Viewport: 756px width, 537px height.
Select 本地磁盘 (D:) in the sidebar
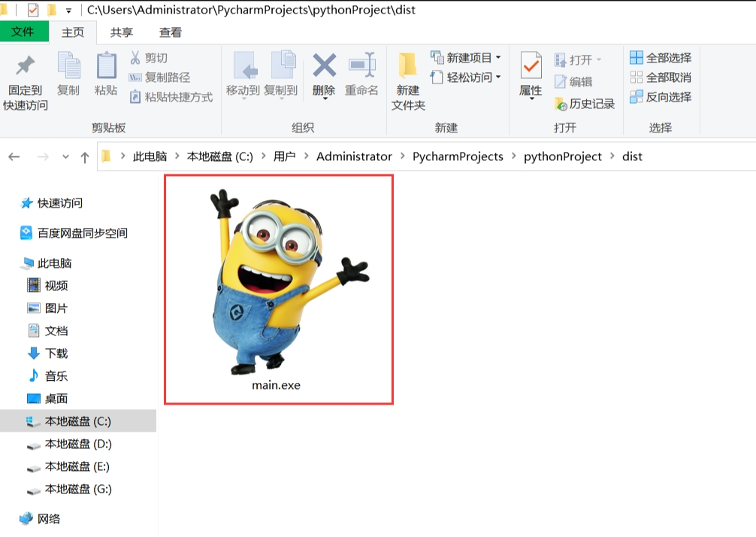coord(78,444)
